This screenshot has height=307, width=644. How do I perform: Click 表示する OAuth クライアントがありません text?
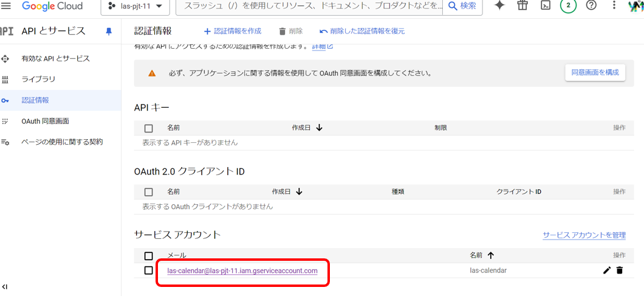click(x=207, y=206)
